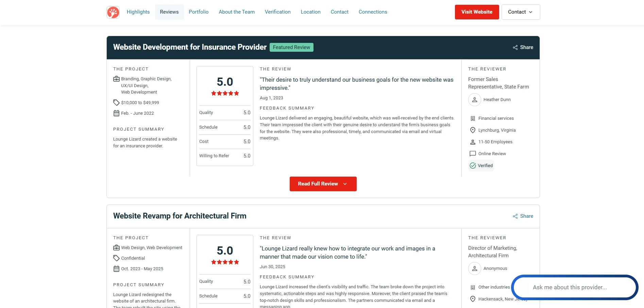Open the Contact navigation tab
The width and height of the screenshot is (644, 308).
coord(340,12)
